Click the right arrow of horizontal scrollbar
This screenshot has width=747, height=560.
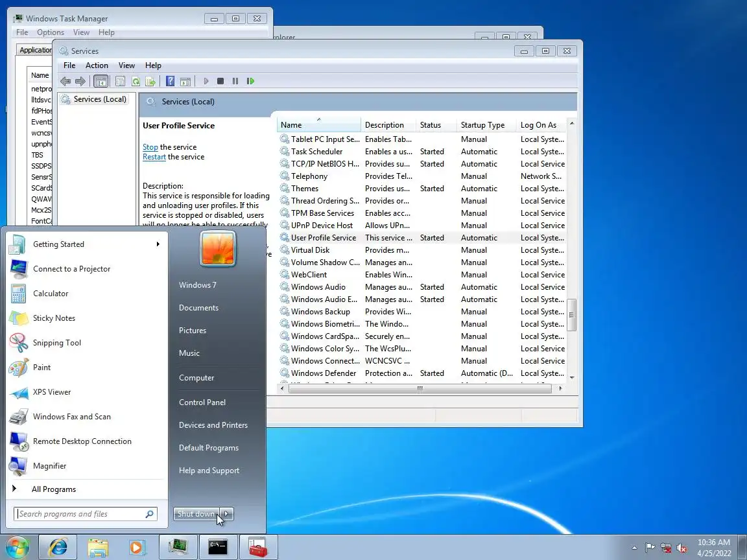(x=560, y=389)
